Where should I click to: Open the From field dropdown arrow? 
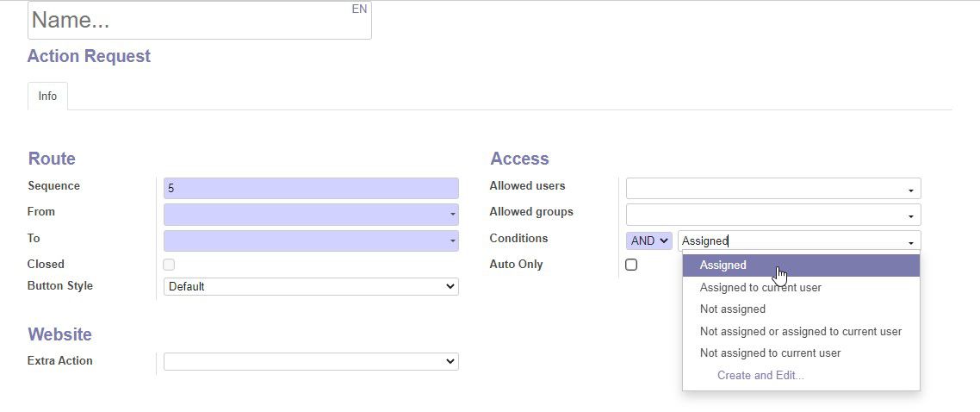click(x=452, y=215)
